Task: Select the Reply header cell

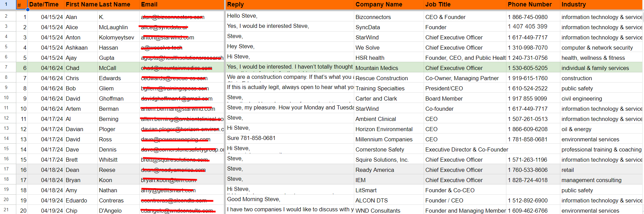Action: [x=289, y=4]
